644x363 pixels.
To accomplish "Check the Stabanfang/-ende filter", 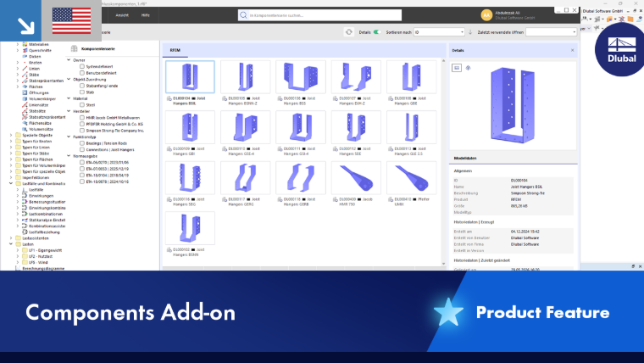I will pos(82,86).
